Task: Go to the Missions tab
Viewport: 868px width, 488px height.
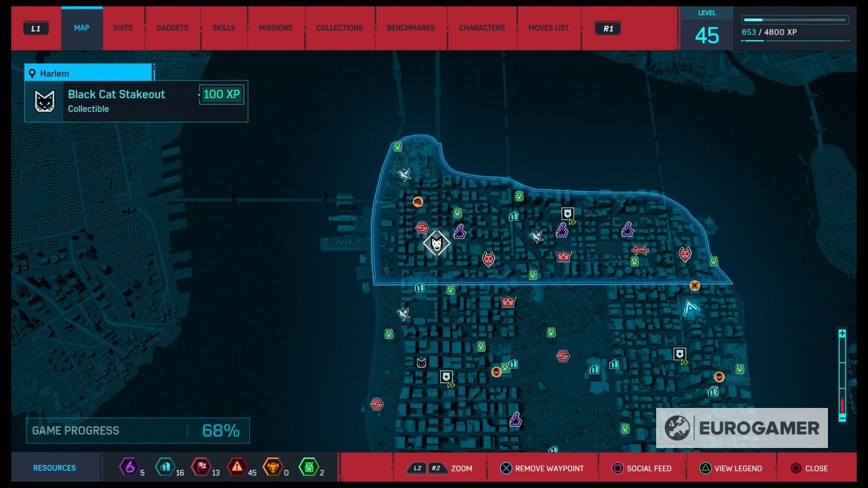Action: click(276, 28)
